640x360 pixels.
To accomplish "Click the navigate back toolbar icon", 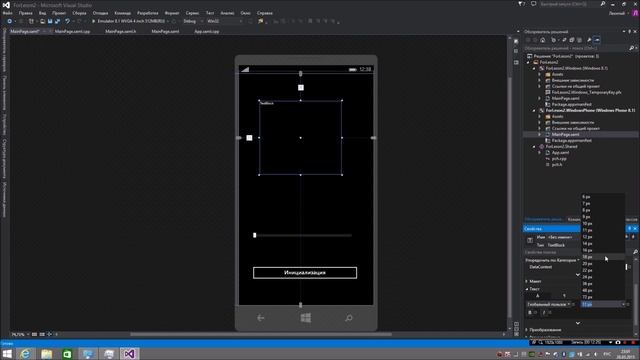I will (9, 21).
